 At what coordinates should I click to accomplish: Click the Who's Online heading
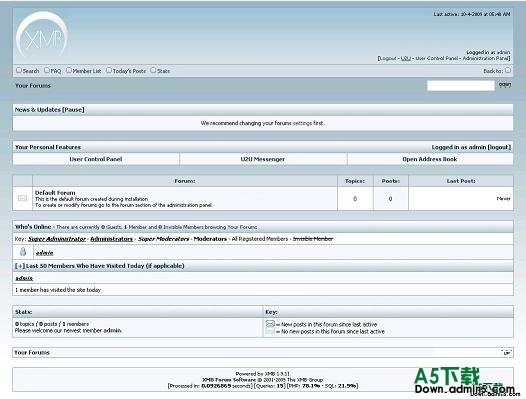coord(33,227)
